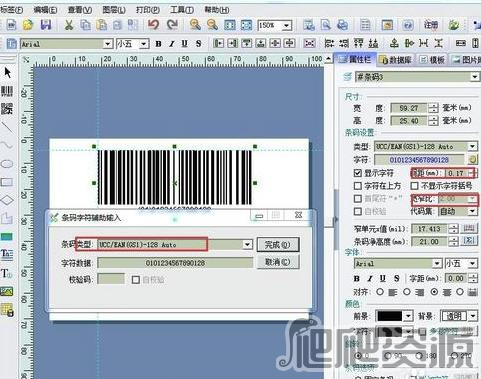Toggle bold in the top formatting toolbar
Image resolution: width=481 pixels, height=379 pixels.
pyautogui.click(x=159, y=44)
